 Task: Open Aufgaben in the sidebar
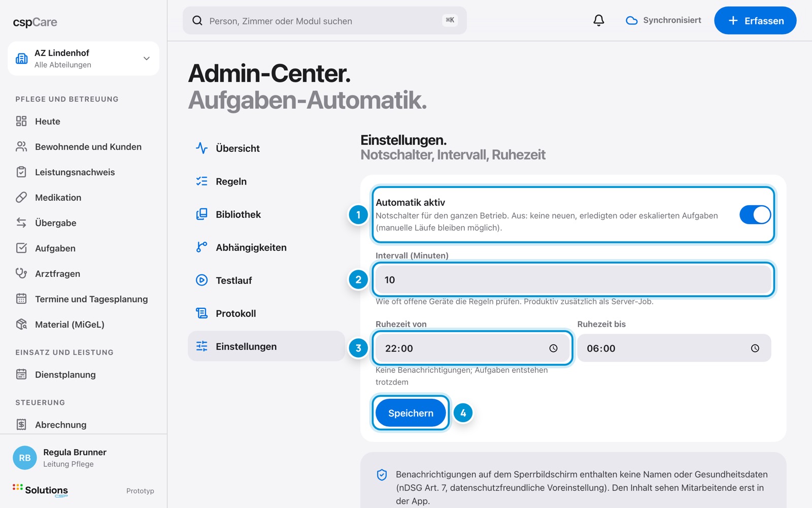point(83,248)
